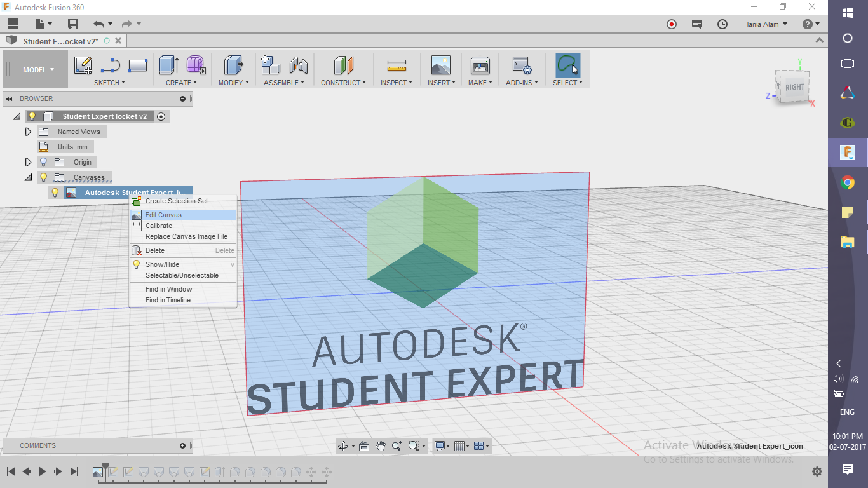868x488 pixels.
Task: Select the Rectangle sketch tool icon
Action: pos(138,65)
